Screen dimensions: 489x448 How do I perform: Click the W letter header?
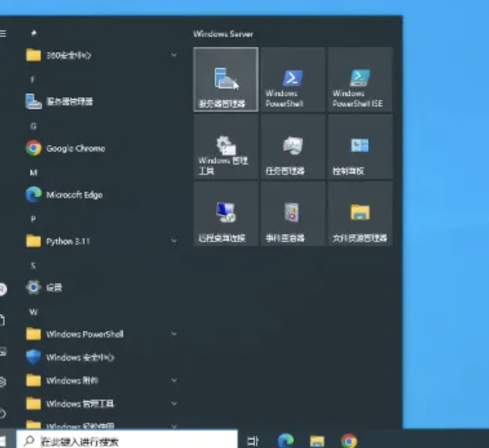[x=34, y=312]
